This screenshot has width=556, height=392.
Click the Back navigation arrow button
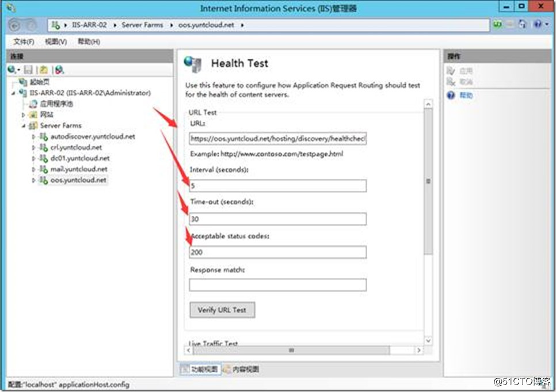[x=14, y=25]
